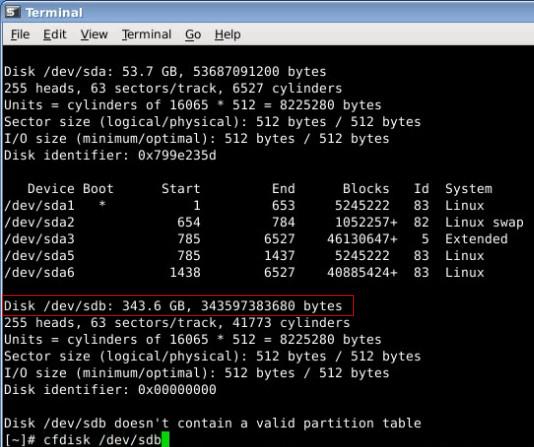Click the Terminal title bar text
Screen dimensions: 534x447
coord(54,13)
